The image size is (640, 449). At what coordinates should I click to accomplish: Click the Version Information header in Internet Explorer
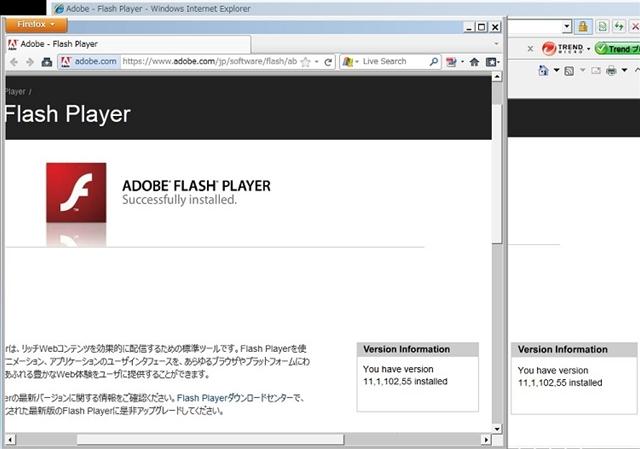[x=574, y=350]
